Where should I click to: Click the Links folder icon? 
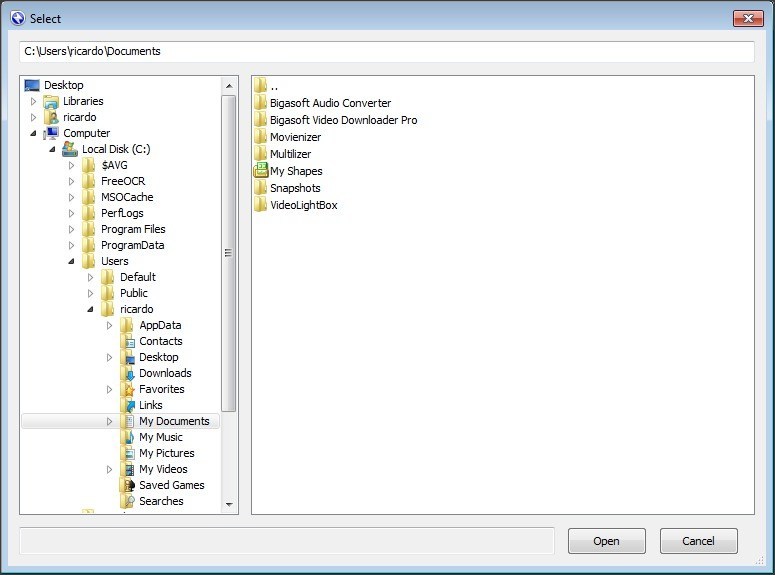pos(128,405)
